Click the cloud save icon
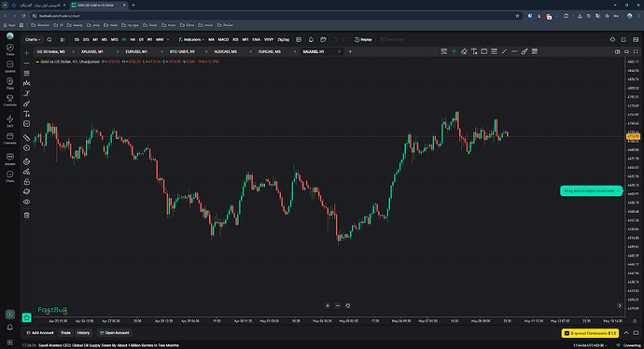 coord(612,40)
